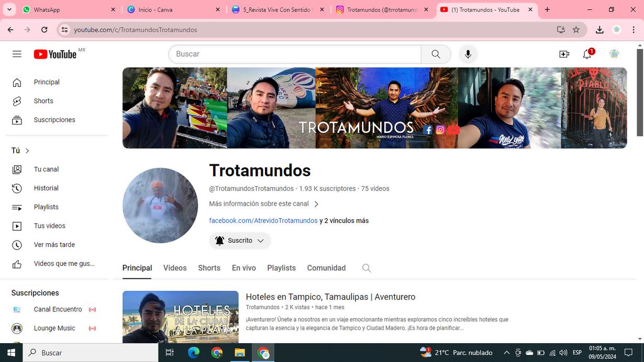The image size is (644, 362).
Task: Click the Trotamundos channel avatar
Action: [160, 206]
